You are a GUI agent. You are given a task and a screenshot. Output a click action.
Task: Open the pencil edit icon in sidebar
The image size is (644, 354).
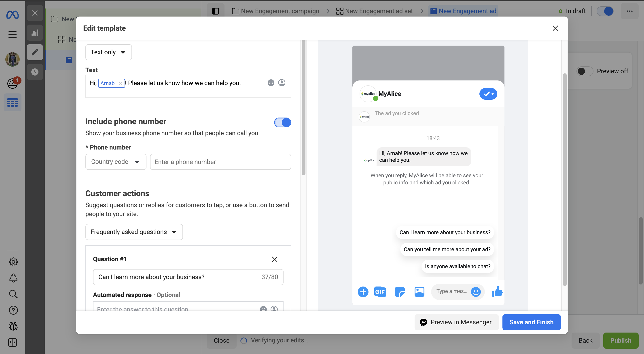coord(35,52)
